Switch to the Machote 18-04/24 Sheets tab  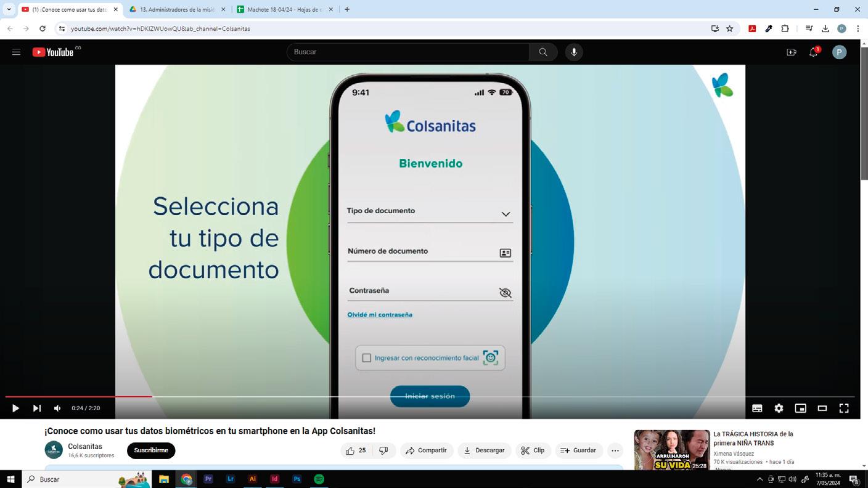click(x=284, y=9)
